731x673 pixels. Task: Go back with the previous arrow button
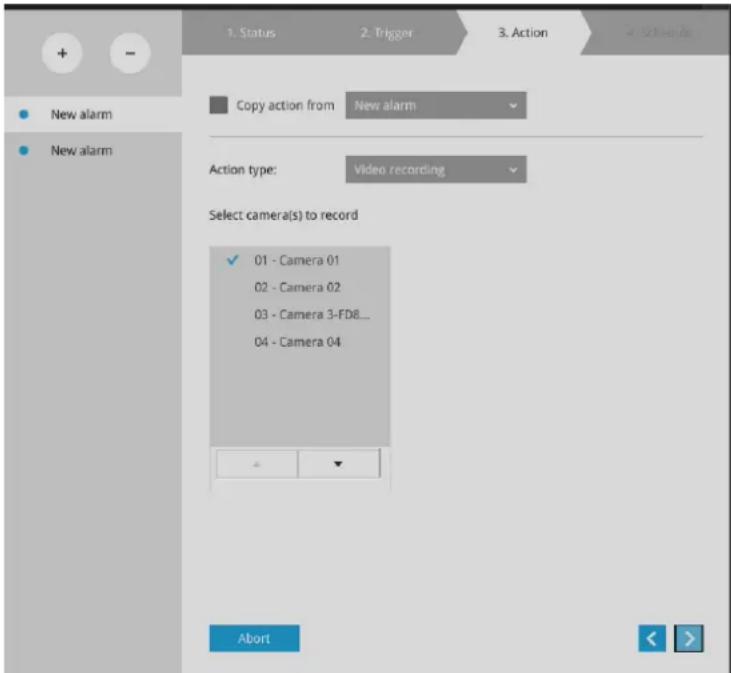click(x=652, y=639)
